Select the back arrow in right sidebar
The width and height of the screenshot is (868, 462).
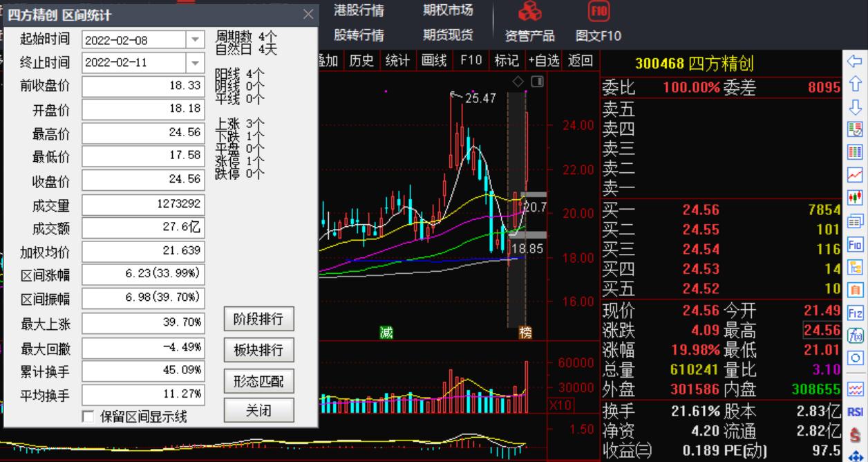click(856, 62)
